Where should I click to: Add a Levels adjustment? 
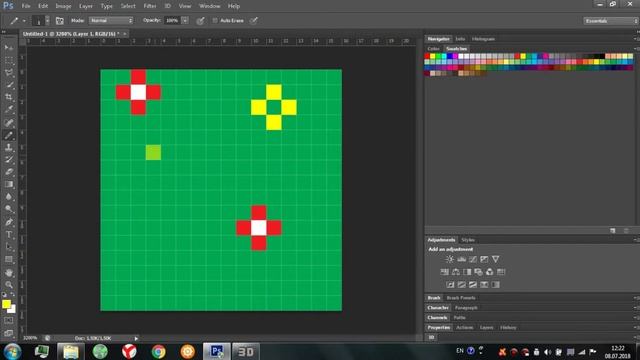461,259
